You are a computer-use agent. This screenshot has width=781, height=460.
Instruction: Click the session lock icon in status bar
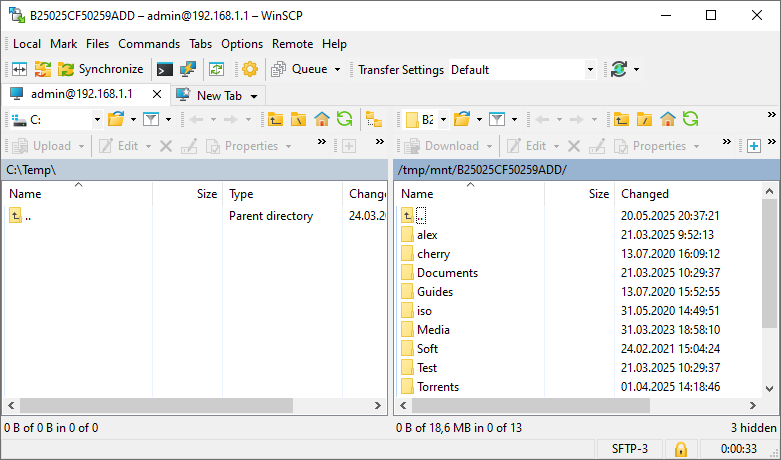pyautogui.click(x=680, y=449)
